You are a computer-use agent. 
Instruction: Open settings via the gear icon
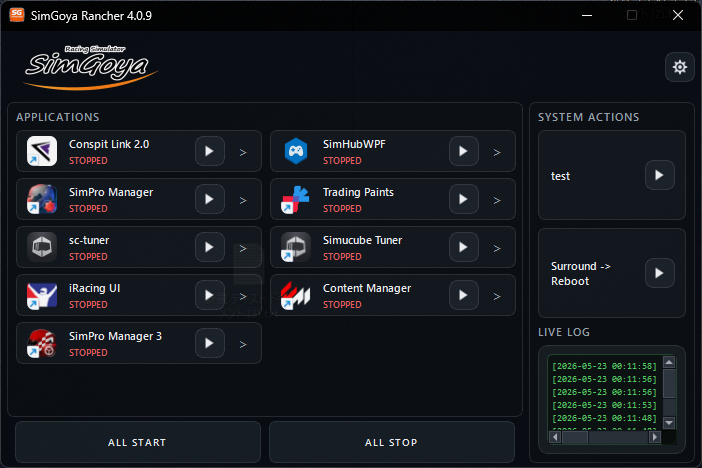pyautogui.click(x=679, y=67)
